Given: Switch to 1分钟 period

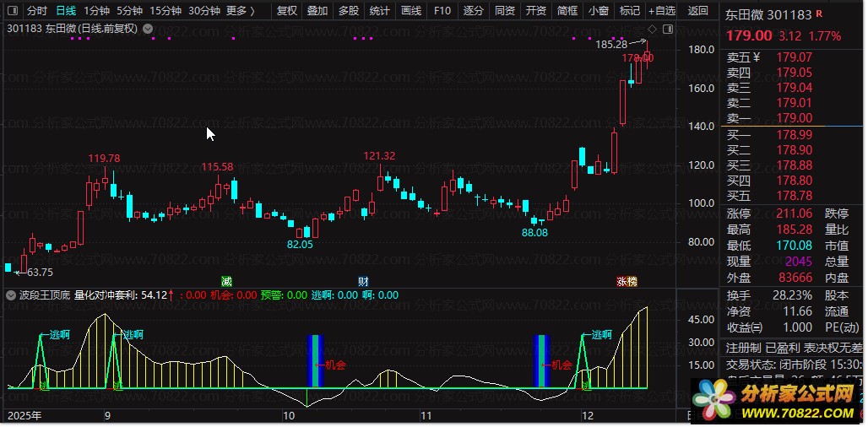Looking at the screenshot, I should coord(97,10).
